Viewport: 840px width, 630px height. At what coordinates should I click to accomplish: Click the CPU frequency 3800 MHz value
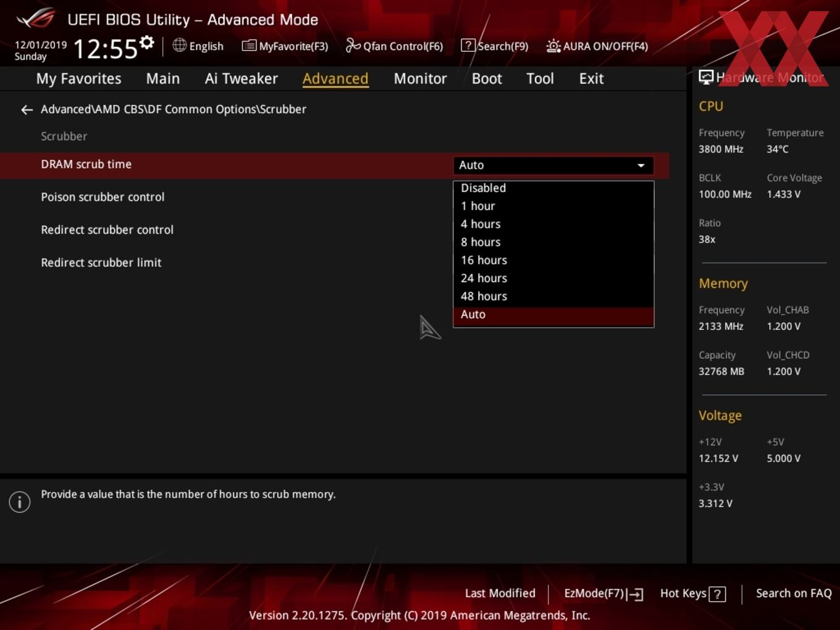click(721, 149)
